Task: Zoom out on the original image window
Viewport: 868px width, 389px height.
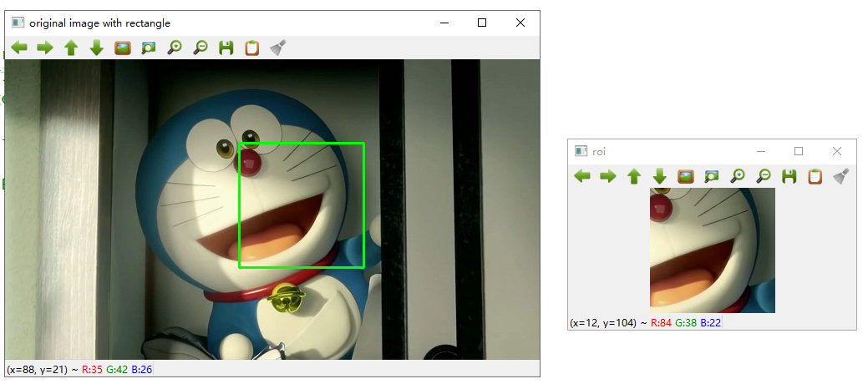Action: pos(201,48)
